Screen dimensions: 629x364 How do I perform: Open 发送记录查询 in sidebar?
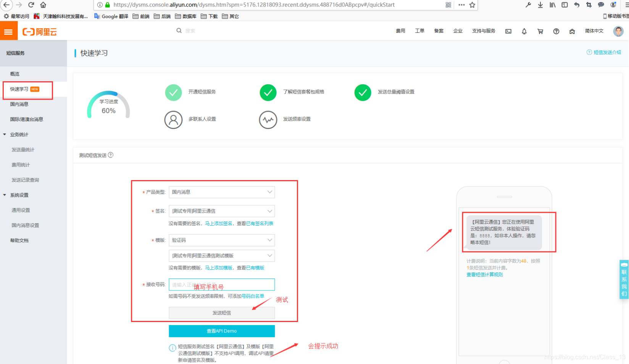click(x=25, y=180)
